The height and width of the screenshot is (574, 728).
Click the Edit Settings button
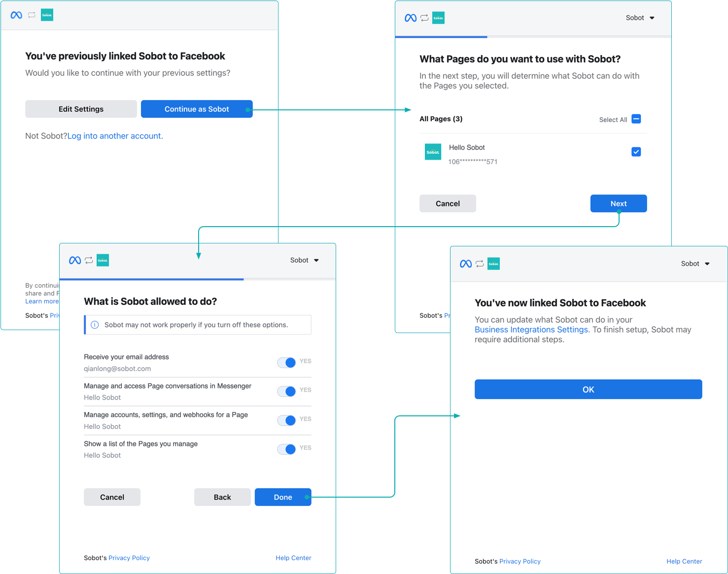[81, 109]
